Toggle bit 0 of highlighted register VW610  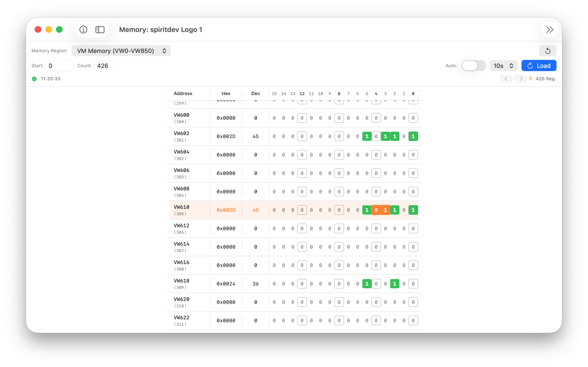pyautogui.click(x=413, y=210)
